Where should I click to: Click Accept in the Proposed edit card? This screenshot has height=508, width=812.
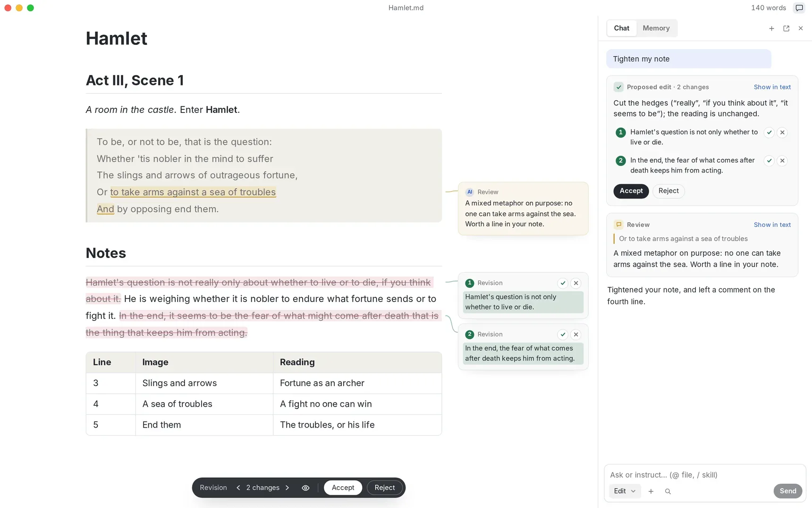click(x=631, y=191)
